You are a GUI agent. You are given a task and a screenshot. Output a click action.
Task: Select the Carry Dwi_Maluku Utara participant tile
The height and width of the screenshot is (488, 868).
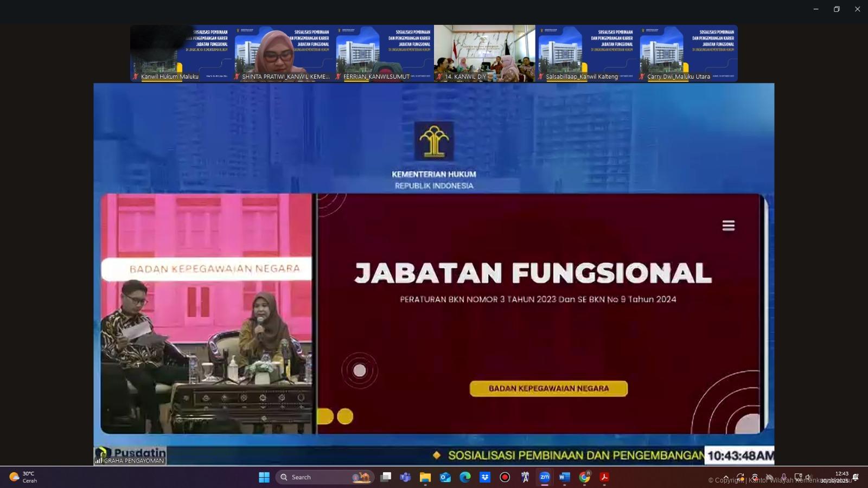tap(688, 53)
